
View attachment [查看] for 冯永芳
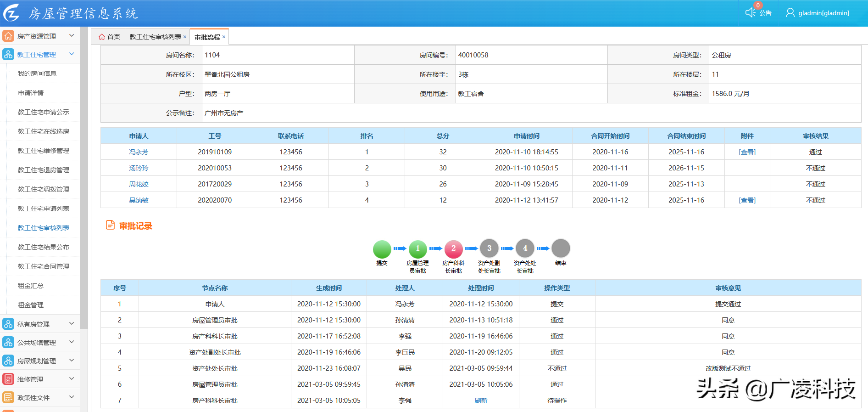tap(747, 152)
